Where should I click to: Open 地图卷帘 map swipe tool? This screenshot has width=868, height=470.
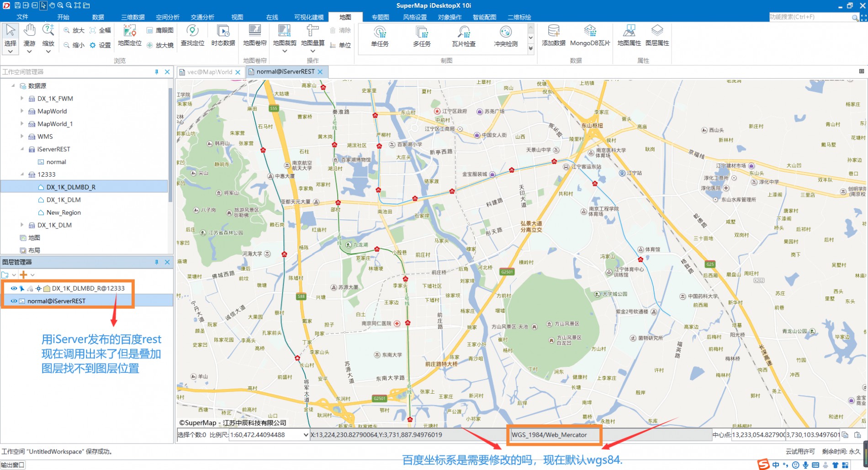point(254,36)
